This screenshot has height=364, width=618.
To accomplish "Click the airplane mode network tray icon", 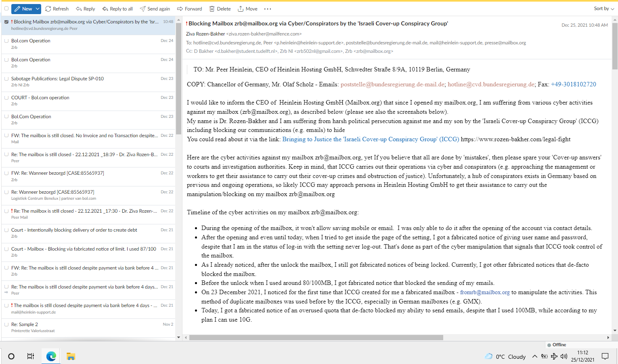I will pos(554,356).
